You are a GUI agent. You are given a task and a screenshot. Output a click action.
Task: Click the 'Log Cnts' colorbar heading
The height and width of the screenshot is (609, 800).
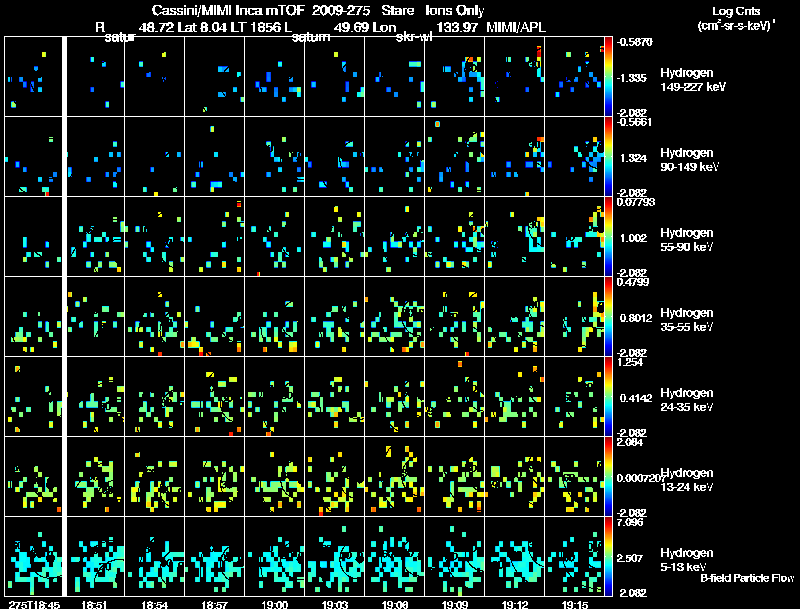click(736, 11)
